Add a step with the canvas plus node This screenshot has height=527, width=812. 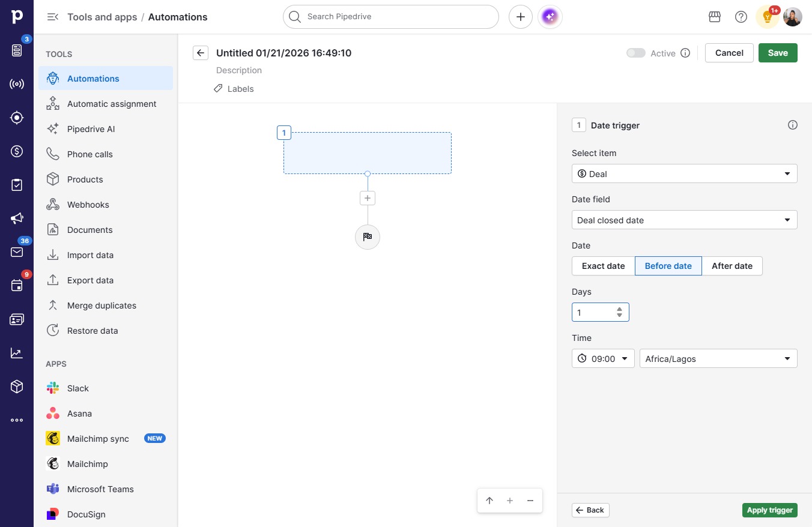(368, 198)
